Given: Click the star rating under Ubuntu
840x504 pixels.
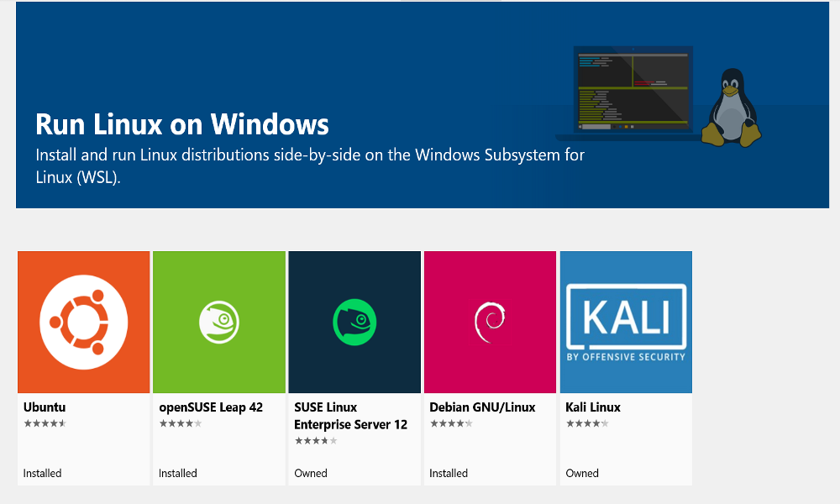Looking at the screenshot, I should tap(44, 423).
